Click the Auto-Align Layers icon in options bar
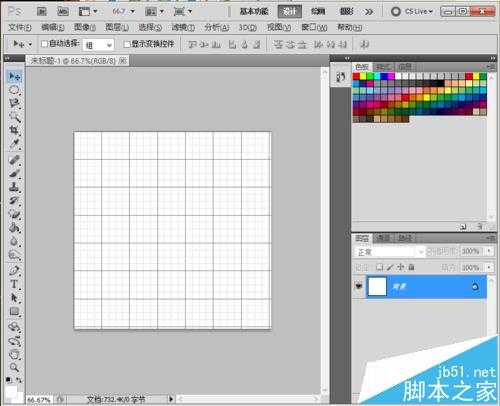 364,44
